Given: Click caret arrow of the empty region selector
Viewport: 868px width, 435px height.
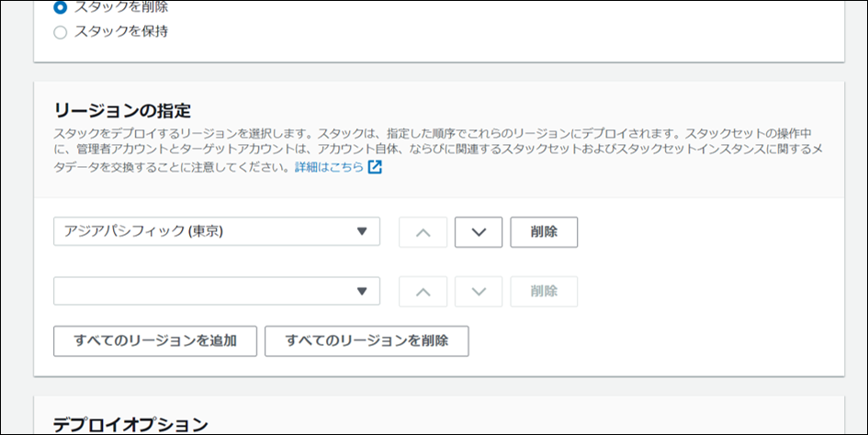Looking at the screenshot, I should coord(362,292).
